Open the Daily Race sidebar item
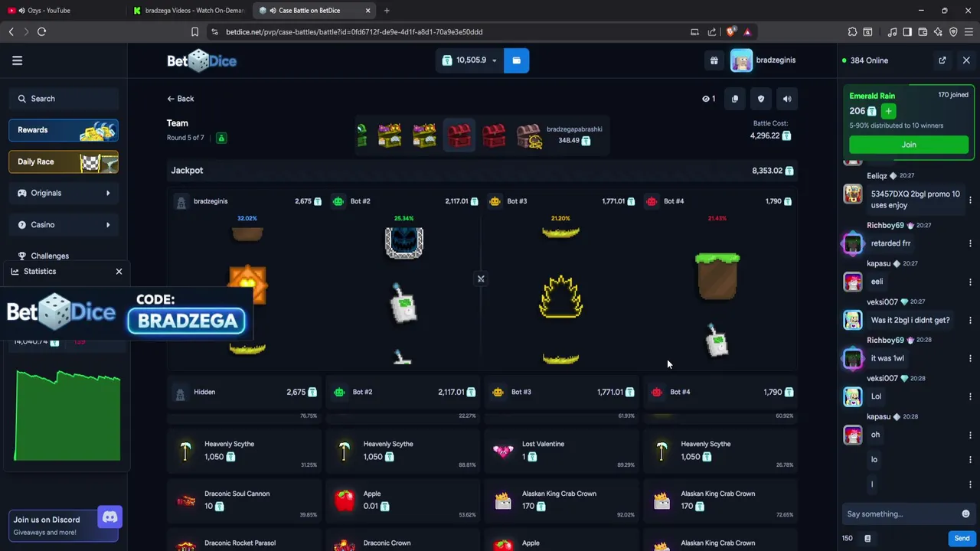This screenshot has height=551, width=980. point(64,161)
